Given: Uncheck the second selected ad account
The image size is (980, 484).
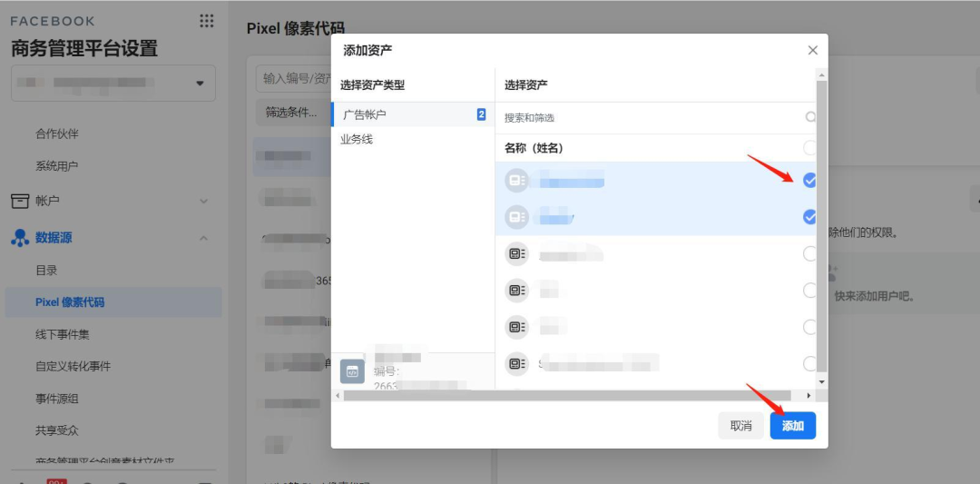Looking at the screenshot, I should [809, 217].
